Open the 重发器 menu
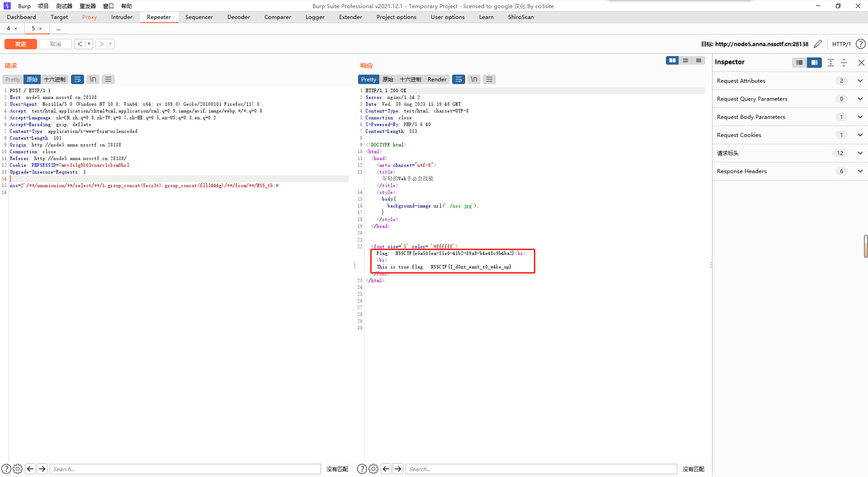 coord(88,6)
